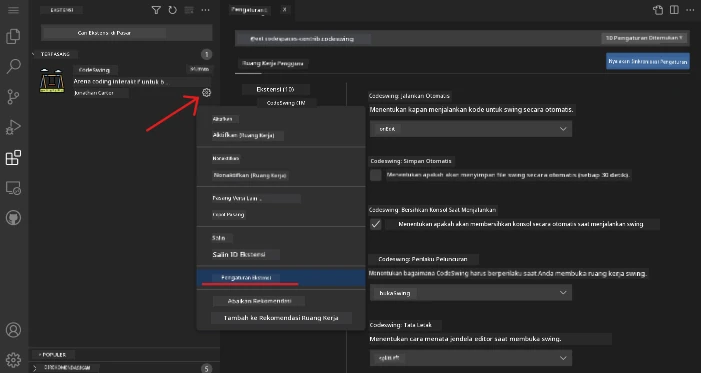Click the CodeSwing extension name

point(94,70)
